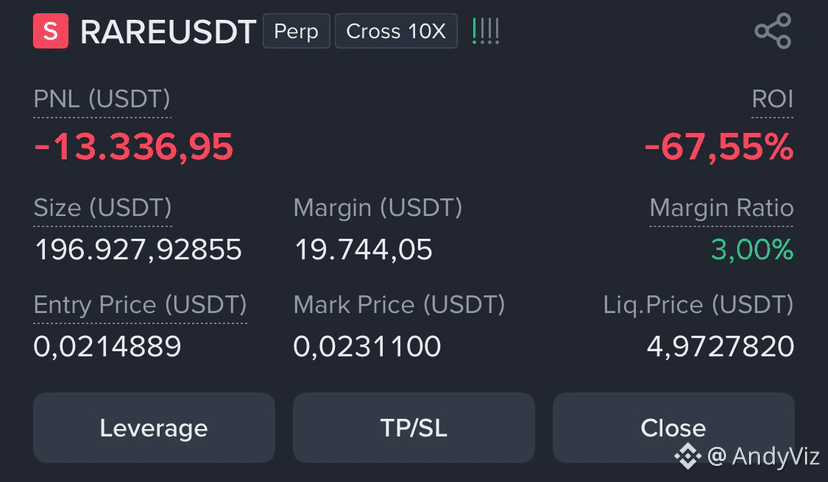Tap the 0,0231100 mark price value

367,347
